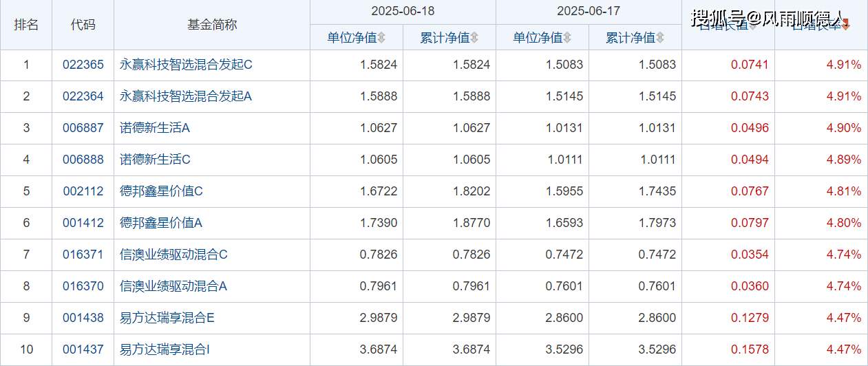
Task: Open fund code 022365
Action: [83, 65]
